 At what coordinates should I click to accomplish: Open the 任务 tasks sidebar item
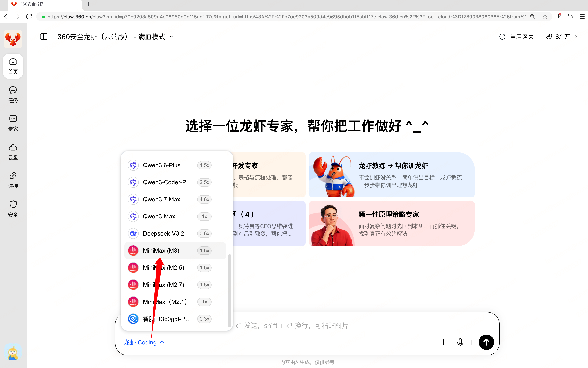point(13,95)
